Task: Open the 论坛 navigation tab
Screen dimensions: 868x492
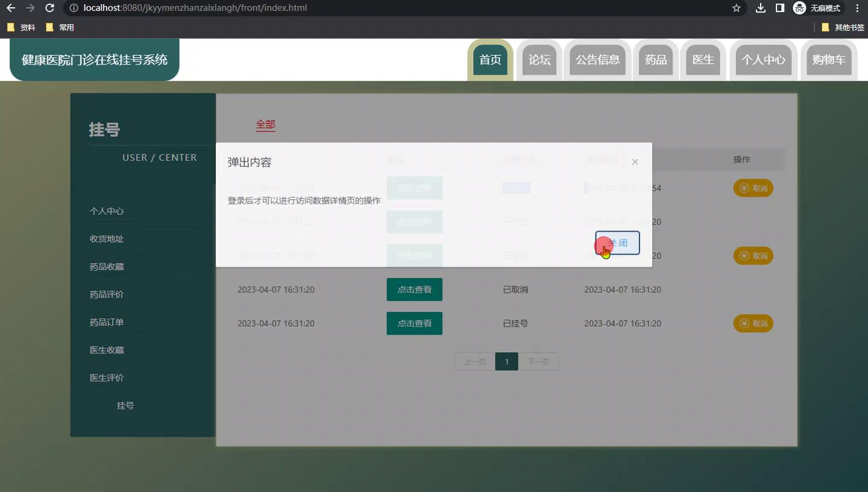Action: 539,60
